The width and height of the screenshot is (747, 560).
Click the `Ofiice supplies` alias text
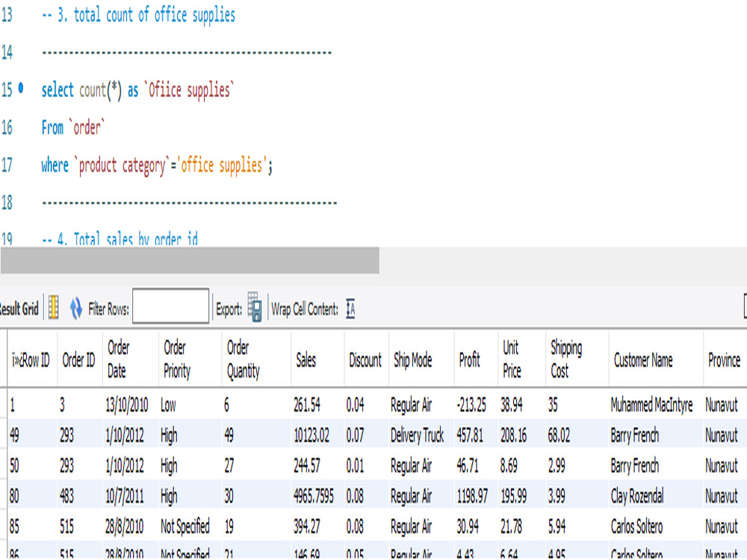click(189, 90)
